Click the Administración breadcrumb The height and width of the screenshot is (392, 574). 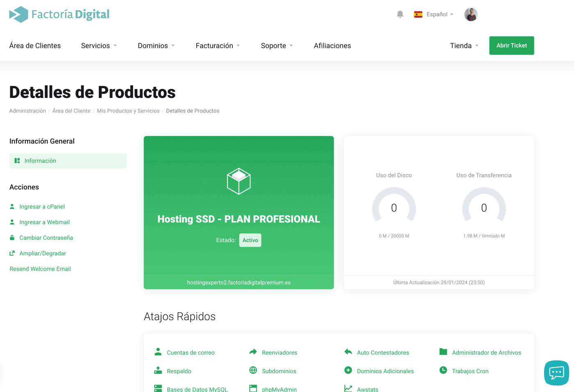click(27, 111)
